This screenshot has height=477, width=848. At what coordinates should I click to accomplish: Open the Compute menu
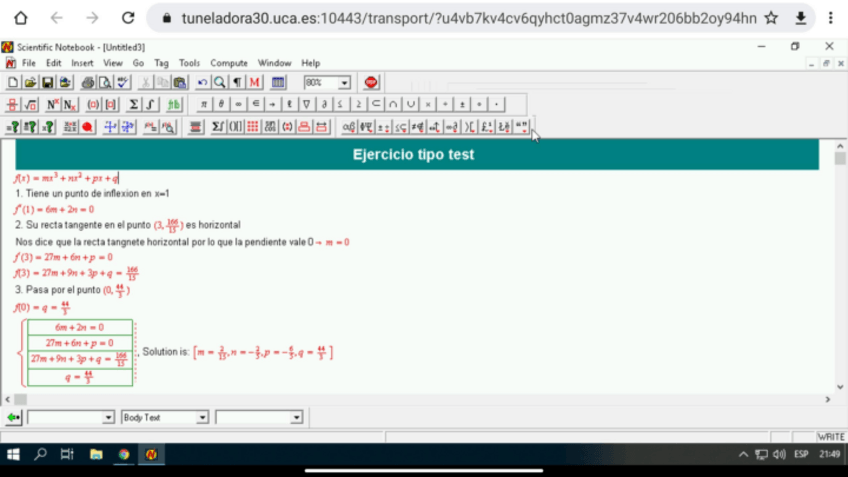click(x=229, y=63)
